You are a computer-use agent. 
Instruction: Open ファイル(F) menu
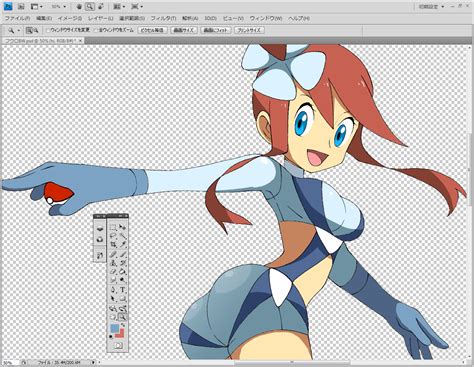coord(17,18)
